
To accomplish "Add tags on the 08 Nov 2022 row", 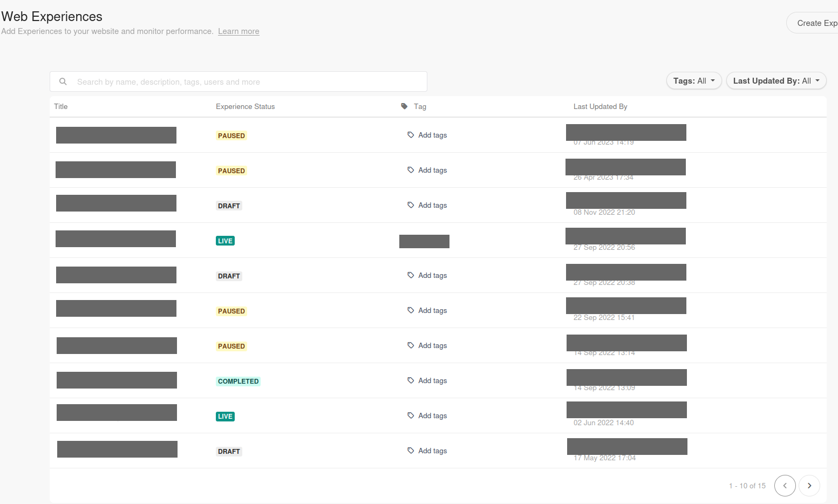I will tap(427, 205).
